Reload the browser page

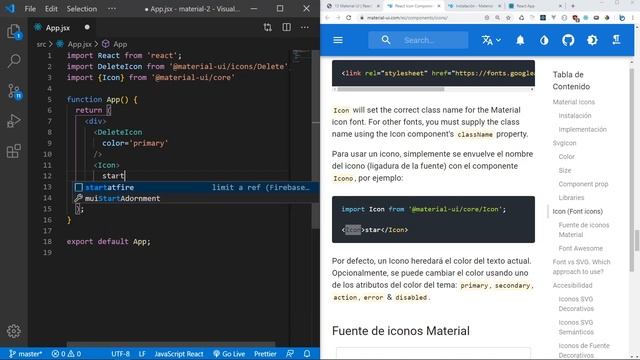[349, 18]
